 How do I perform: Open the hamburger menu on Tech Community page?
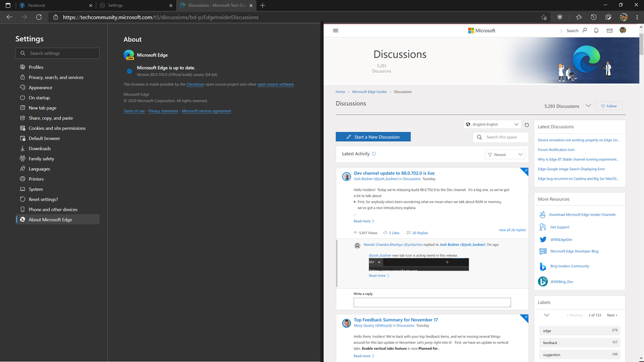336,30
